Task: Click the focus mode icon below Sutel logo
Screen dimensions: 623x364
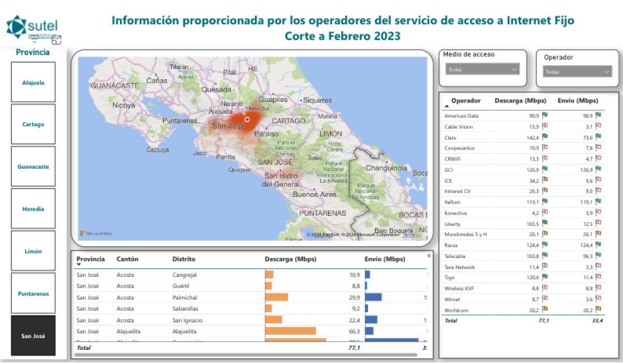Action: (56, 40)
